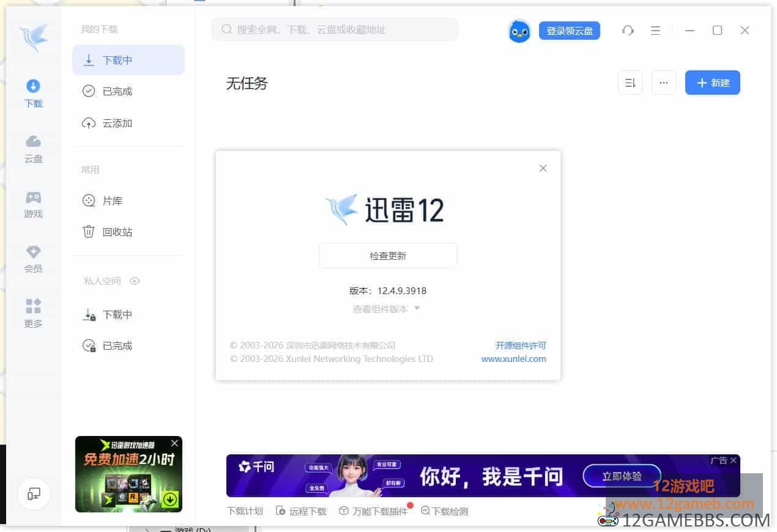Click the search box at the top
The height and width of the screenshot is (532, 777).
[x=335, y=29]
